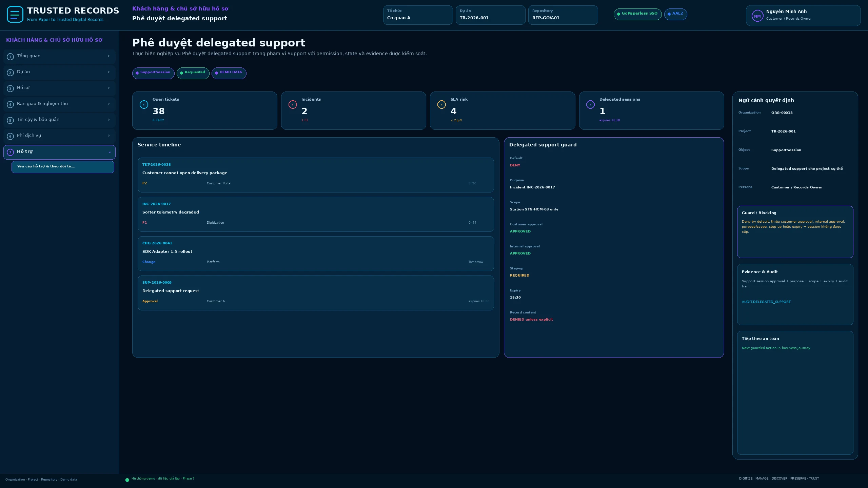Click the numbered icon beside Phí dịch vụ
The width and height of the screenshot is (868, 488).
pos(10,136)
